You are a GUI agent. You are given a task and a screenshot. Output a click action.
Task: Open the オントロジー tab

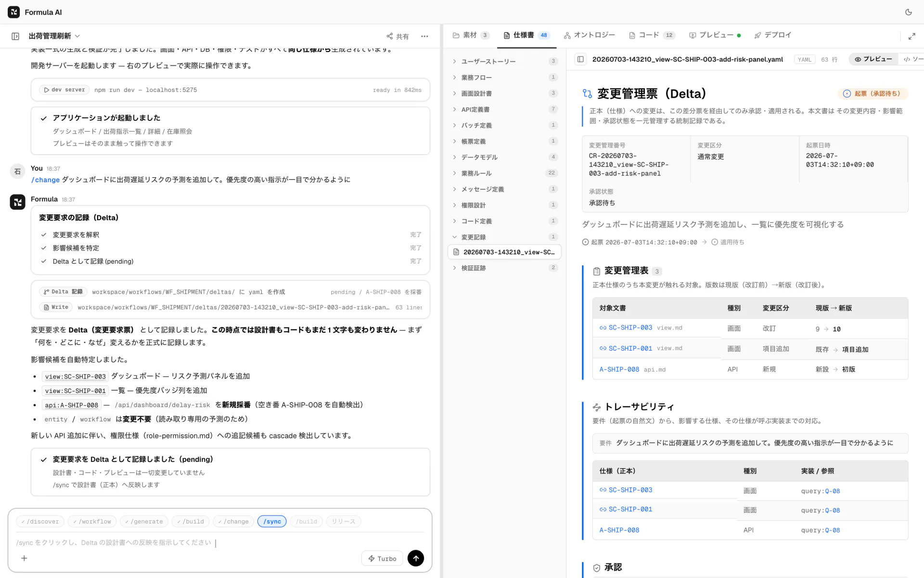[589, 35]
